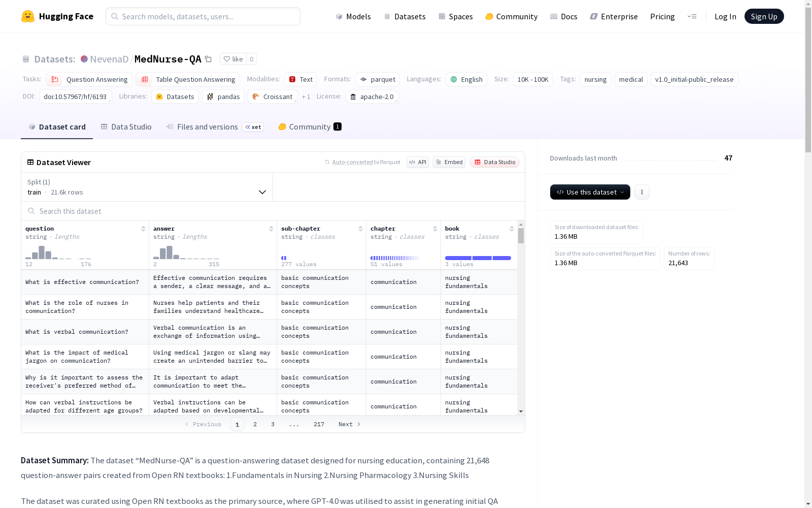Screen dimensions: 812x508
Task: Focus the main search field
Action: (203, 16)
